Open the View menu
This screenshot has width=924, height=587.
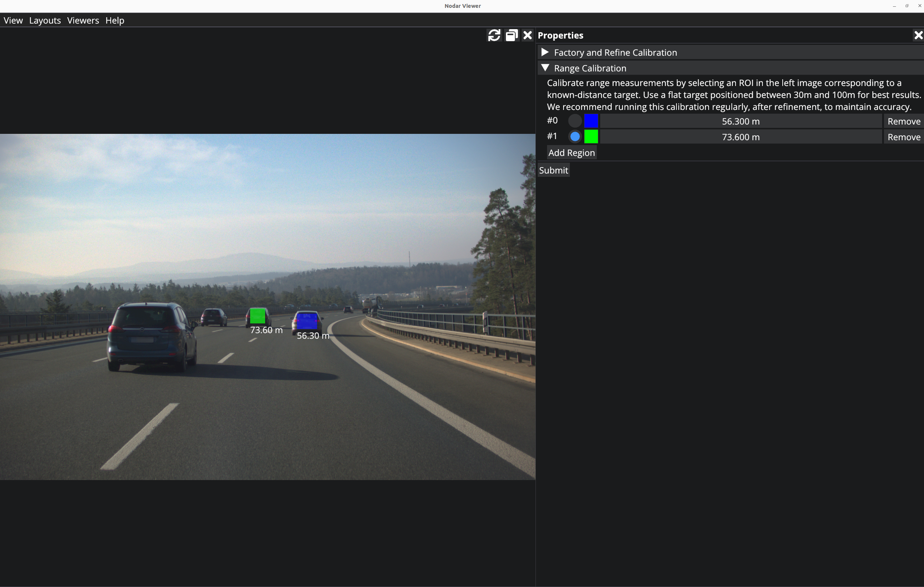click(x=13, y=20)
